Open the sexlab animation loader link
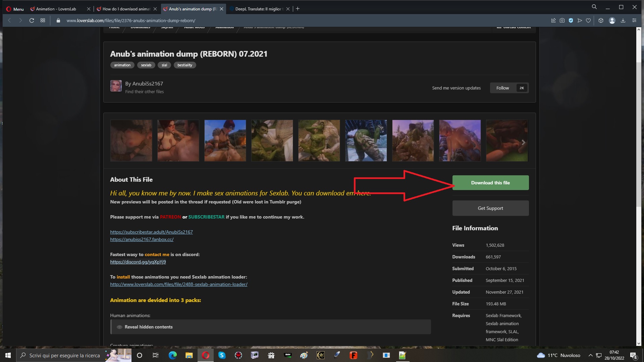 click(178, 284)
